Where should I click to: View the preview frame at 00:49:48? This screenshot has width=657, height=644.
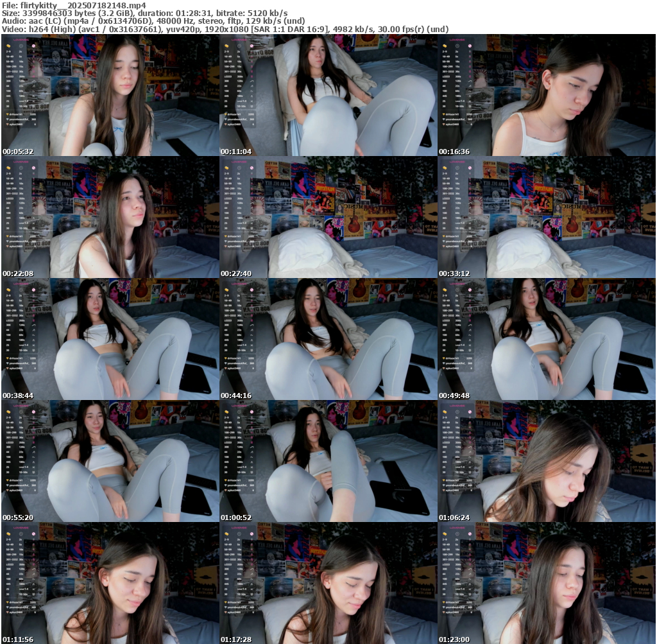[x=547, y=339]
